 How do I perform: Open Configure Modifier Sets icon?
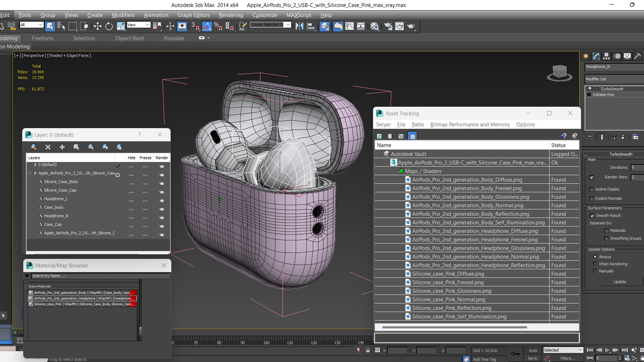[x=635, y=137]
